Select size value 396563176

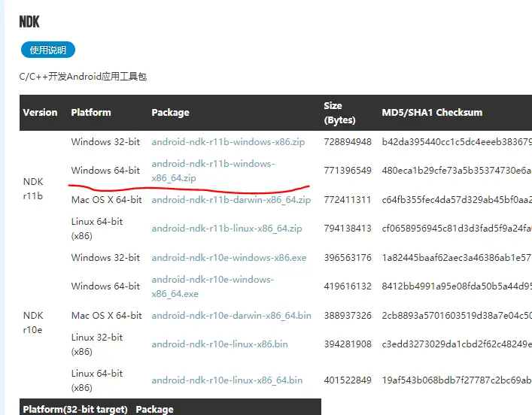[x=348, y=258]
